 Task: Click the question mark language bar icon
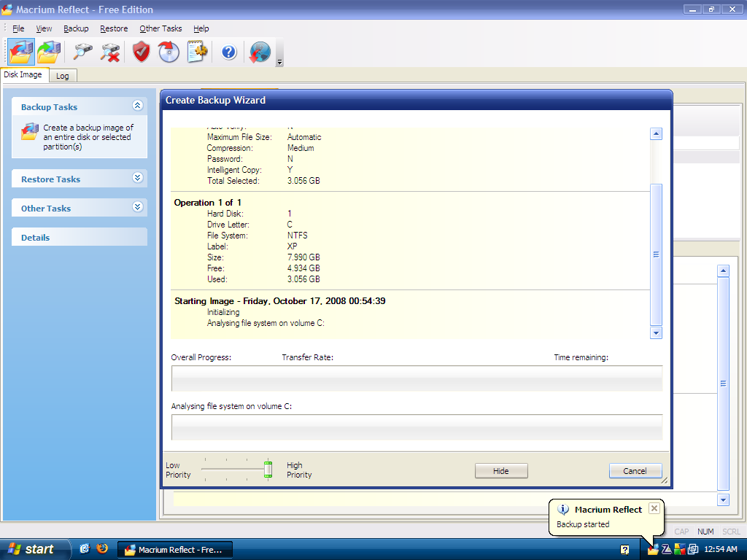coord(624,550)
